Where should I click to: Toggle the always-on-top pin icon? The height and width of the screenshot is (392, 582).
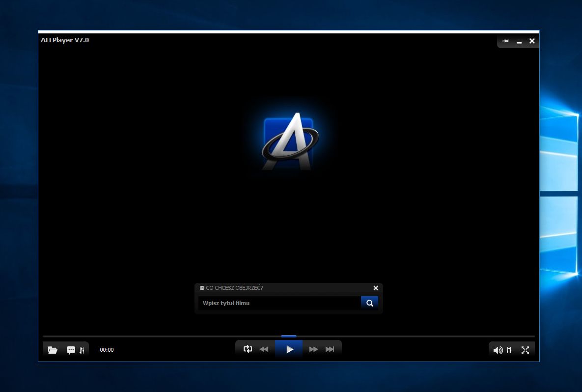coord(505,41)
